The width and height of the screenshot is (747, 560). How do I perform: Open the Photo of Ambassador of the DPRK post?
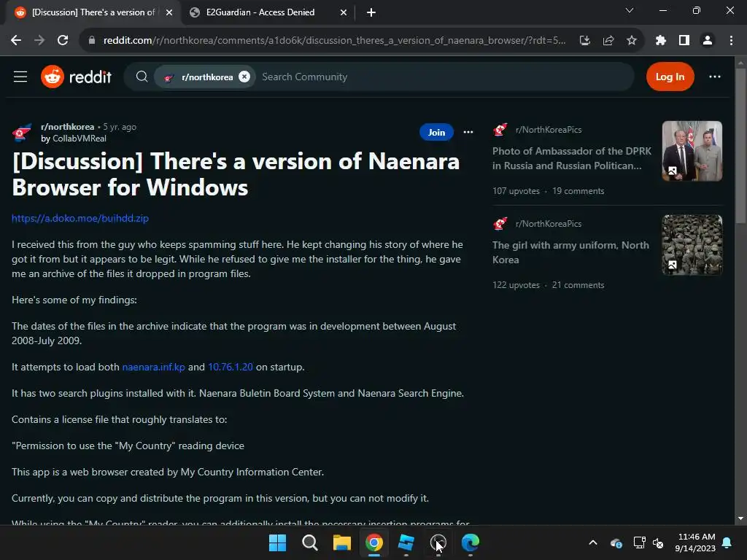coord(572,158)
